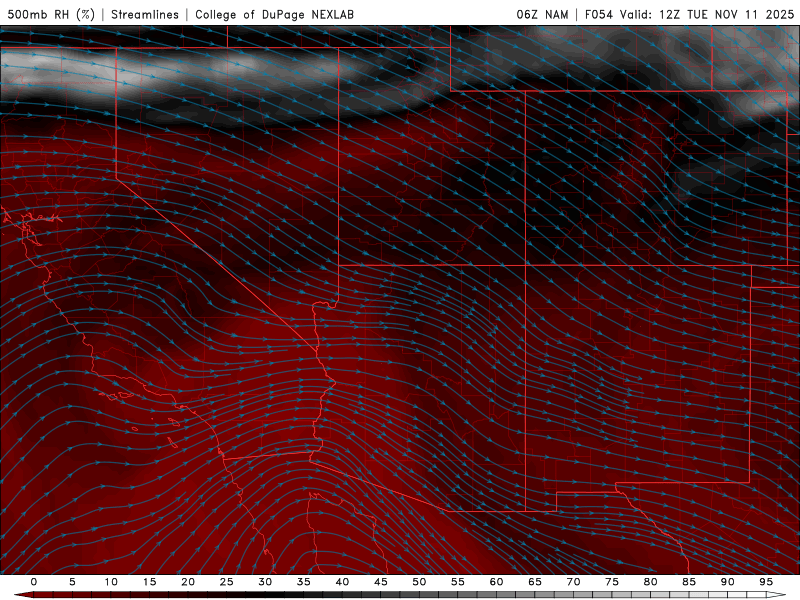The width and height of the screenshot is (800, 600).
Task: Click the colorbar label "10"
Action: click(x=111, y=582)
